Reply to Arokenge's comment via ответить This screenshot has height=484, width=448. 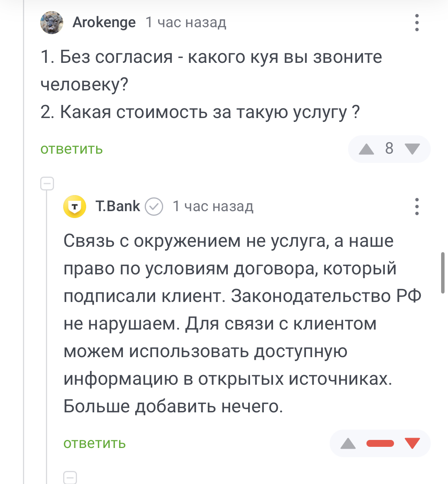coord(72,149)
